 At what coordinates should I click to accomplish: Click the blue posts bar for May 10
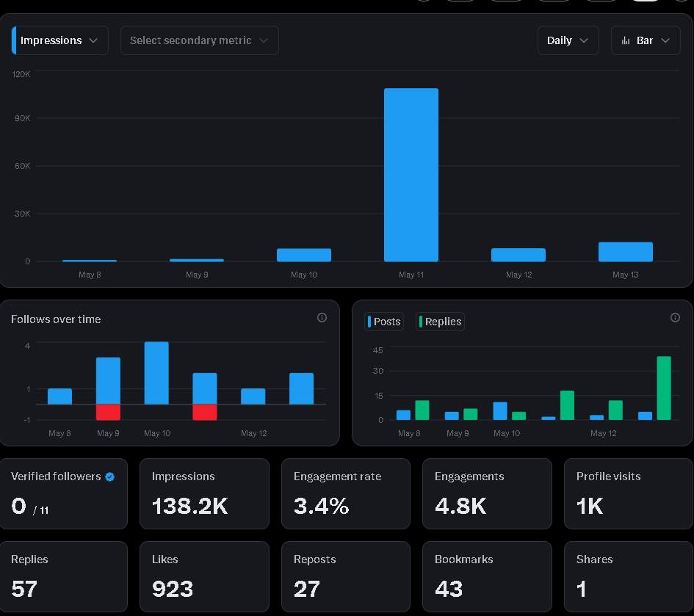pos(500,411)
